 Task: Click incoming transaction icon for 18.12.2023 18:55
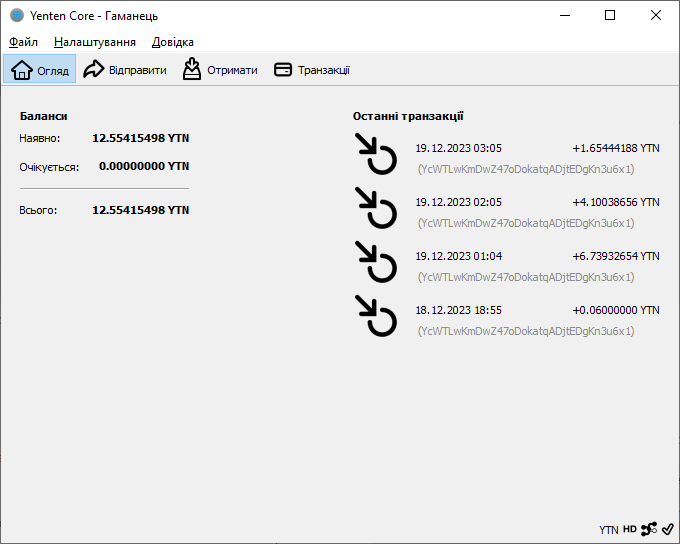pos(376,316)
